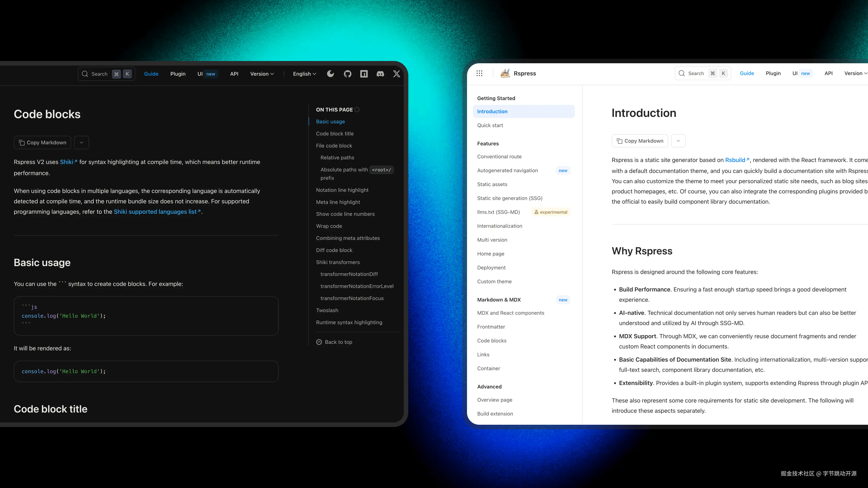Screen dimensions: 868x488
Task: Expand the dropdown beside Copy Markdown in light window
Action: coord(678,141)
